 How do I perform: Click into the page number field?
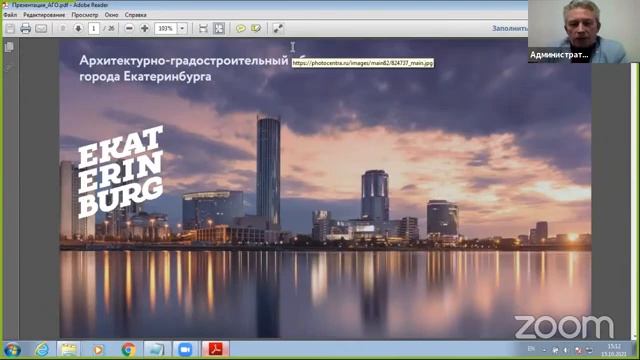93,28
